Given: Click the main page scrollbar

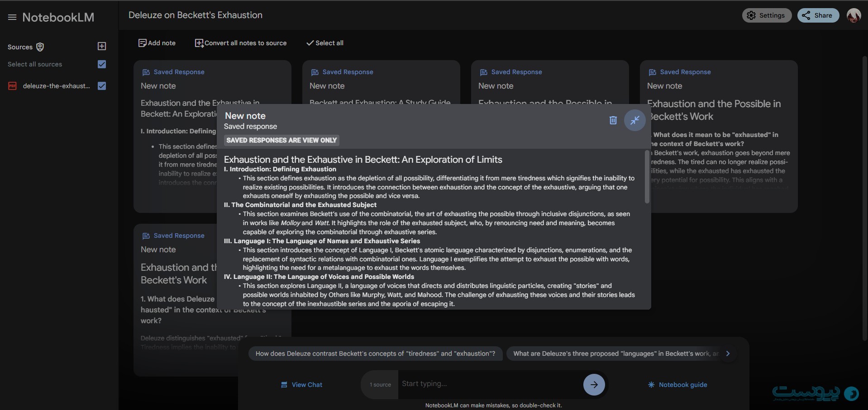Looking at the screenshot, I should (x=865, y=199).
